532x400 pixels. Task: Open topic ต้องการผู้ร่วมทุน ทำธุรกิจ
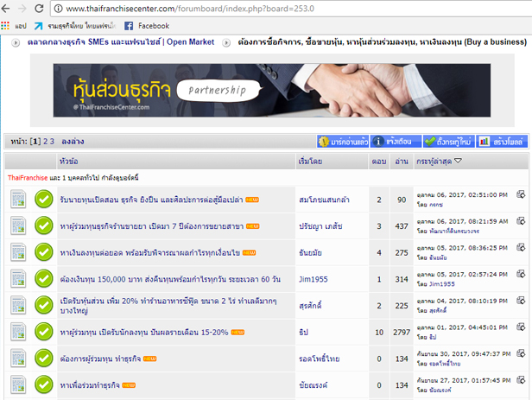click(x=100, y=359)
